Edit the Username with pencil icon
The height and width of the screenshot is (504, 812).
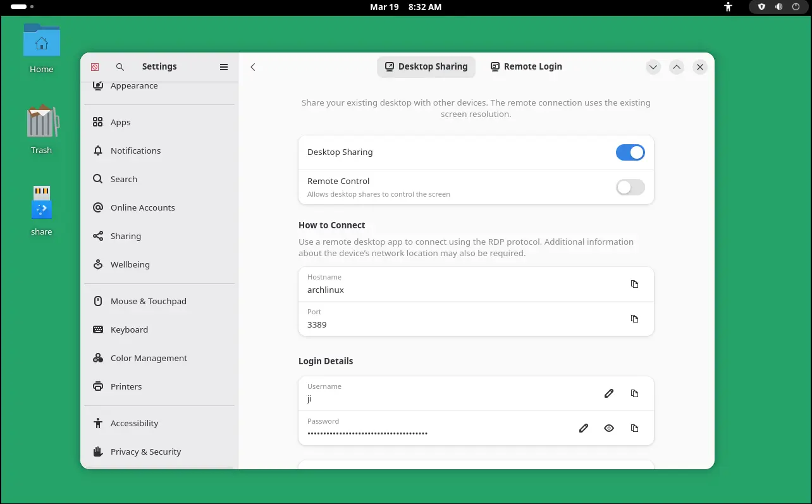608,393
